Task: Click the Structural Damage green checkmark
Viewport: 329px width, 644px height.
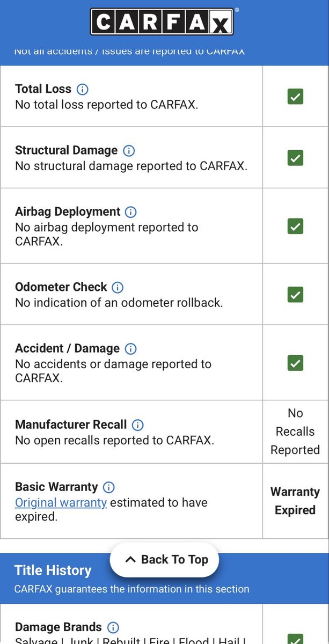Action: point(295,158)
